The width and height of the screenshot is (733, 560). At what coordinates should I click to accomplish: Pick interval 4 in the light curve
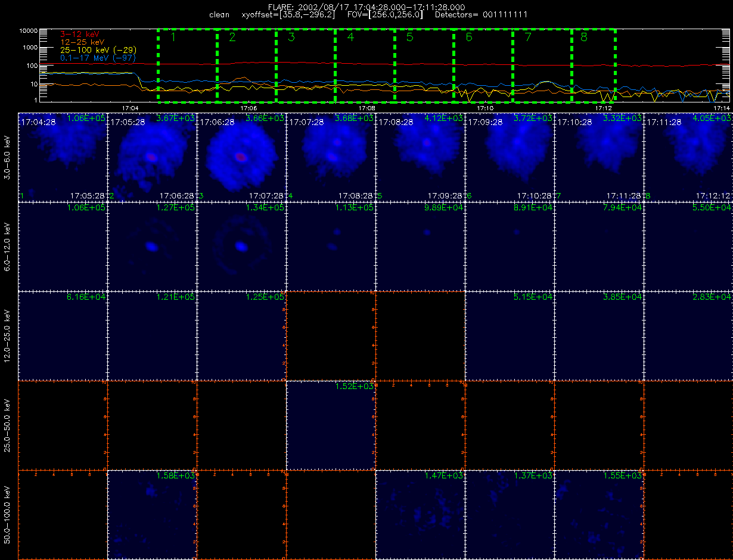coord(365,65)
